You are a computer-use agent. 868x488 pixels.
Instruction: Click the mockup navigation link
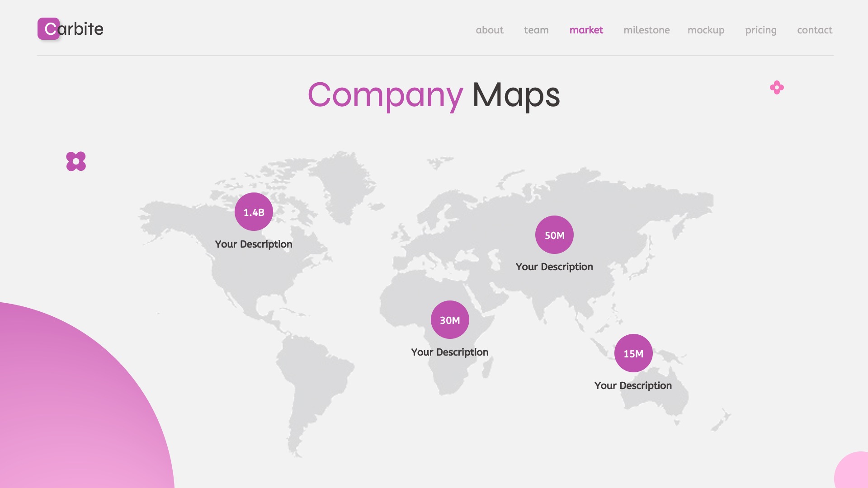tap(706, 30)
